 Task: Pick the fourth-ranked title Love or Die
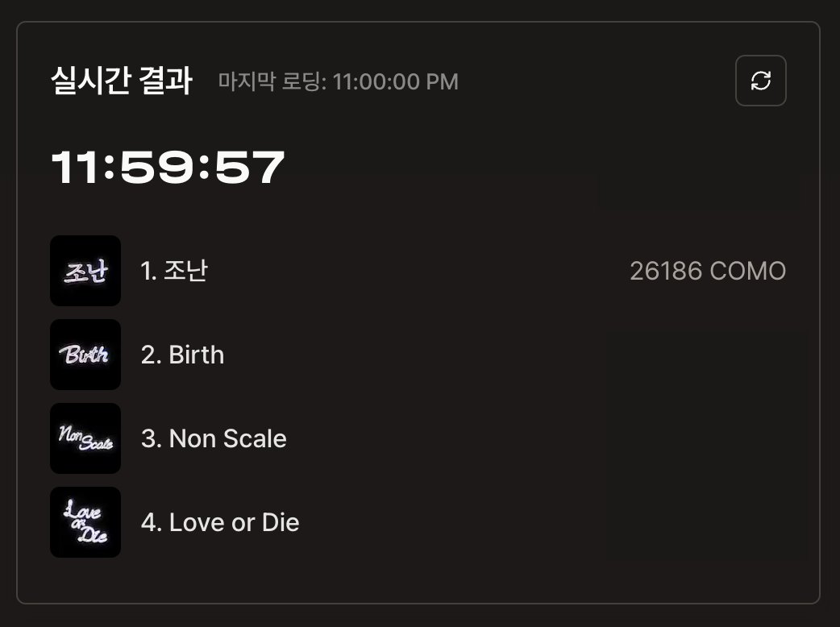pyautogui.click(x=221, y=522)
